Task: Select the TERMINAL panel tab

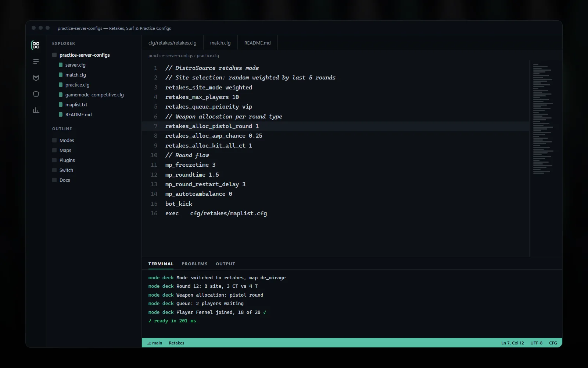Action: (161, 264)
